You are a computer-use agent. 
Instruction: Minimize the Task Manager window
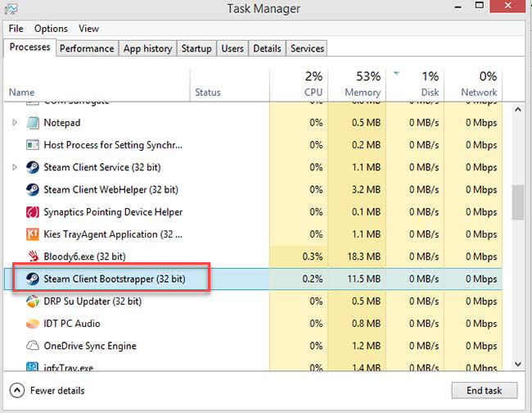(458, 7)
